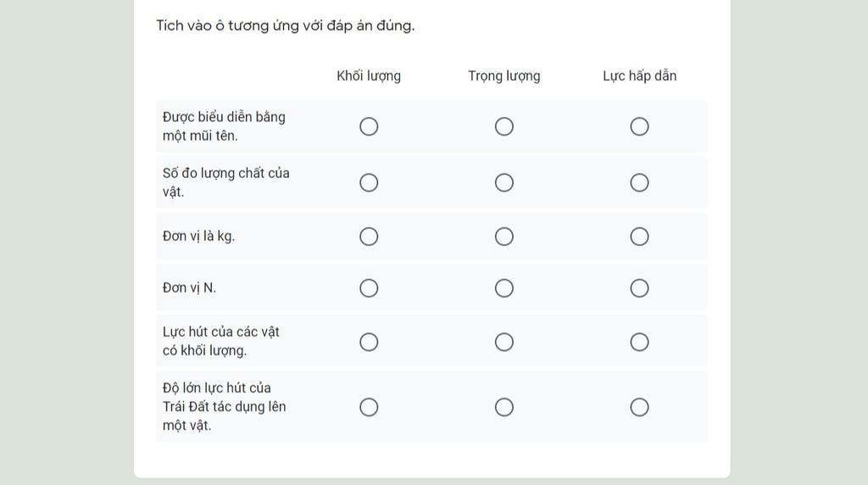
Task: Select Lực hấp dẫn for 'Lực hút của các vật có khối lượng'
Action: click(x=639, y=343)
